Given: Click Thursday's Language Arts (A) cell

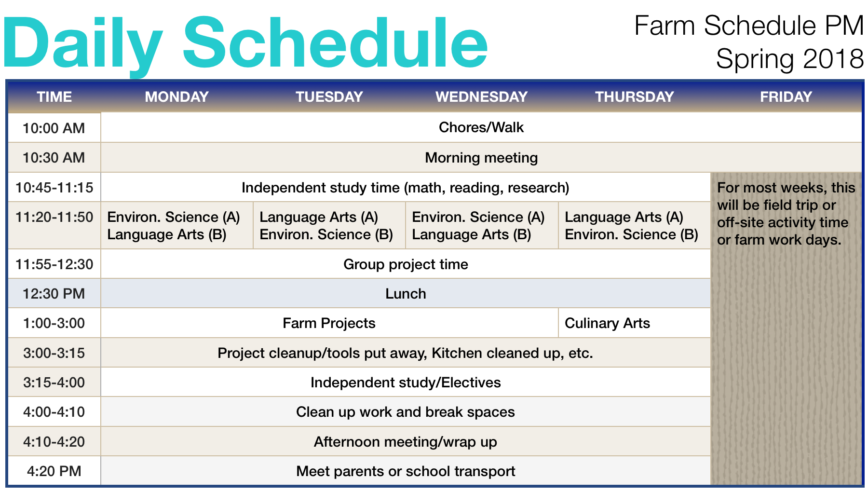Looking at the screenshot, I should [635, 226].
